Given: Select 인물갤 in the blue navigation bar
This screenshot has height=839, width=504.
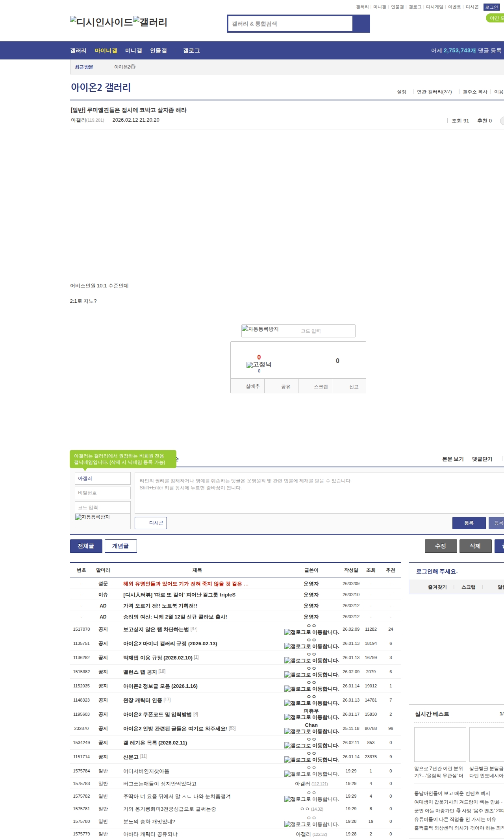Looking at the screenshot, I should tap(158, 51).
